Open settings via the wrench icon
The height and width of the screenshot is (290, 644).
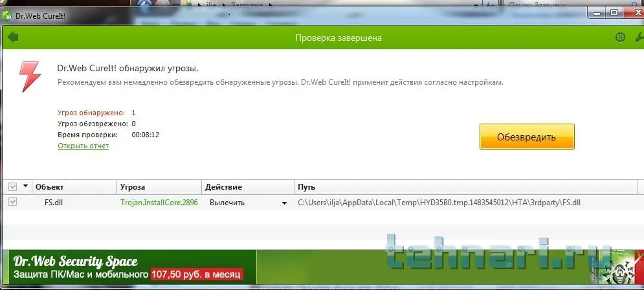[x=639, y=38]
